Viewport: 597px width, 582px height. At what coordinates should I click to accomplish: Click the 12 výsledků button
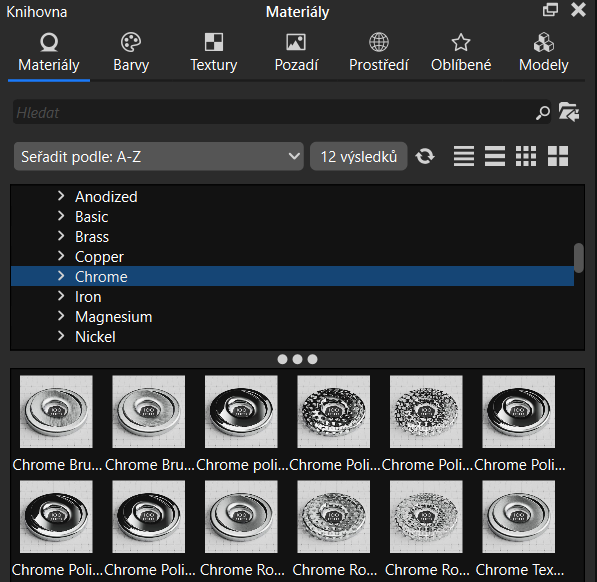359,156
